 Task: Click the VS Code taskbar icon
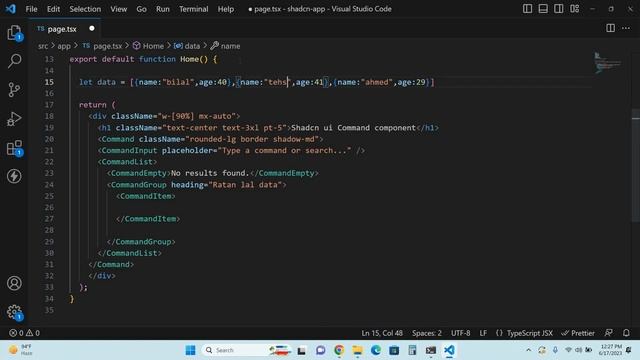(449, 350)
